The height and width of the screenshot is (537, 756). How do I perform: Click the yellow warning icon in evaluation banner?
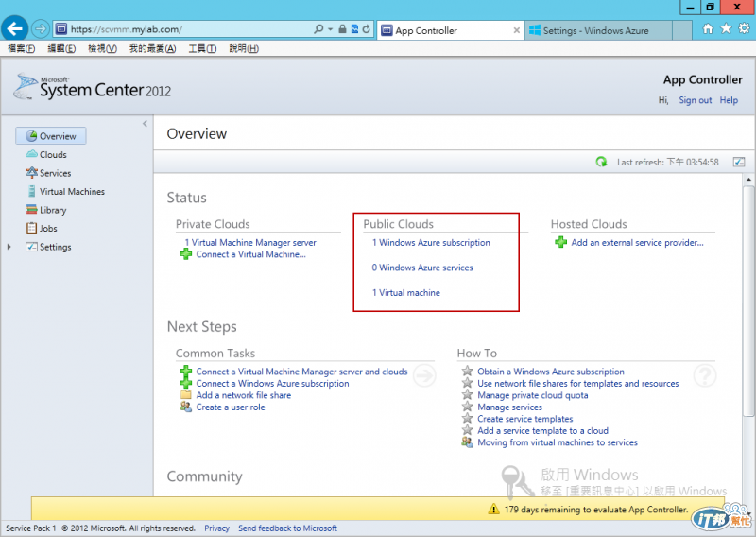(493, 509)
